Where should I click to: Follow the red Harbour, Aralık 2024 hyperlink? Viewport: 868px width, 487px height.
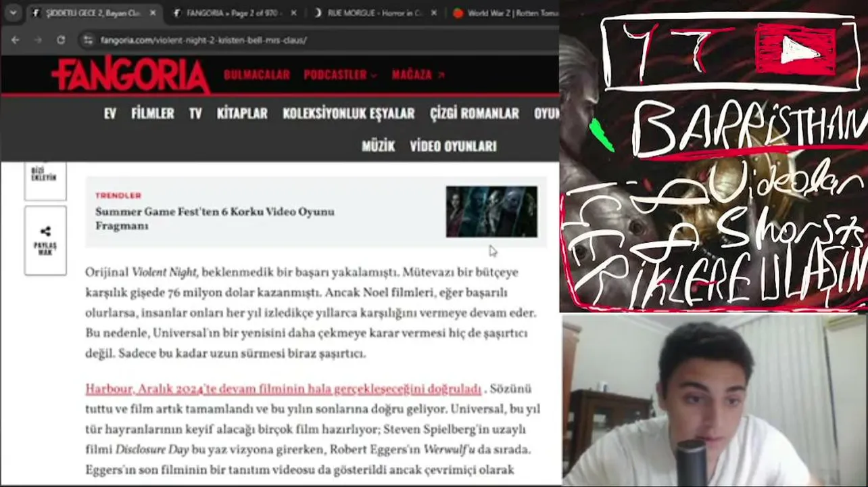point(283,389)
